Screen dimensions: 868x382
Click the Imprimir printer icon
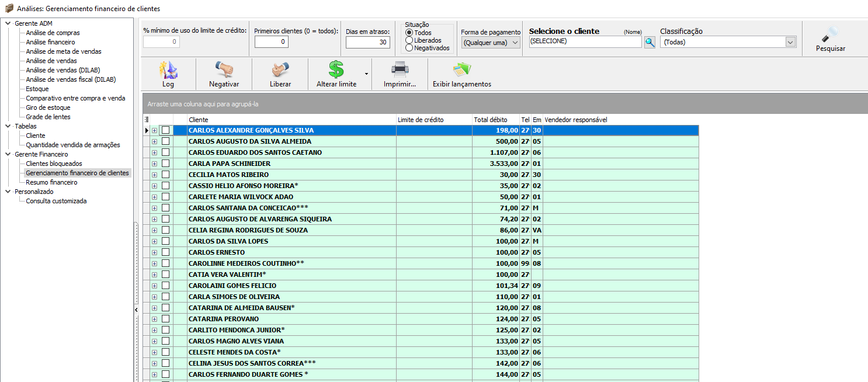[x=400, y=71]
